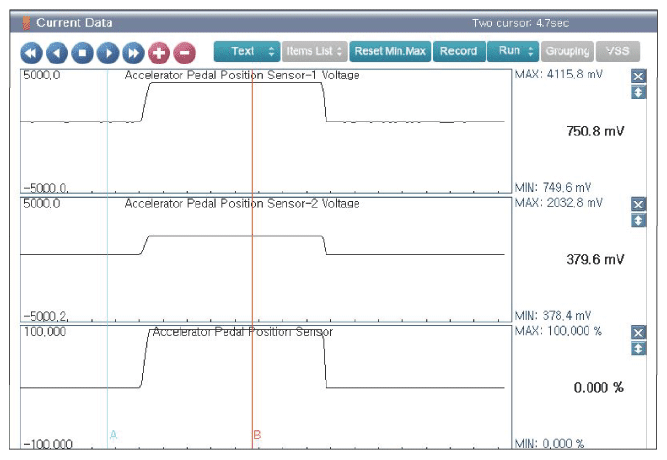Click the Record button

(459, 51)
